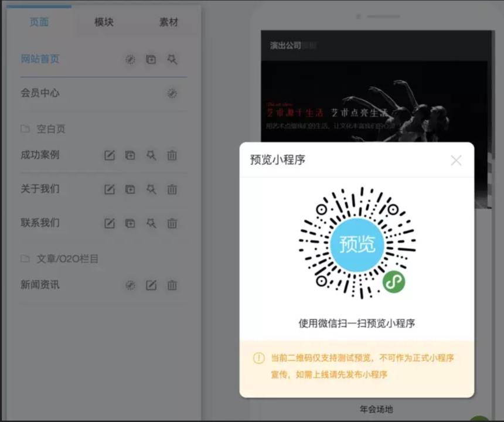Duplicate the 关于我们 page
This screenshot has height=422, width=504.
pyautogui.click(x=130, y=189)
